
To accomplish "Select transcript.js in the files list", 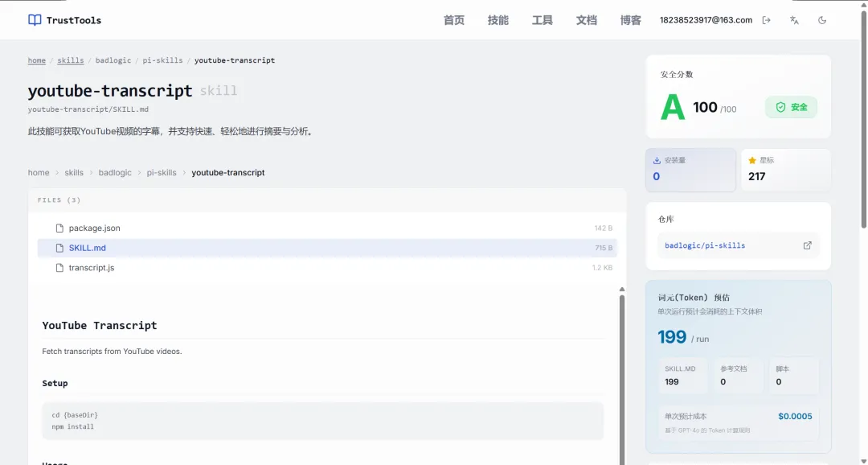I will pyautogui.click(x=327, y=268).
